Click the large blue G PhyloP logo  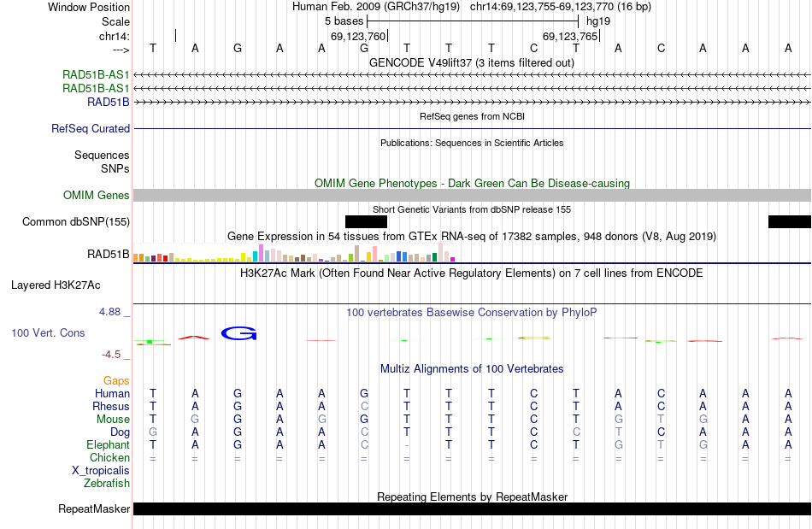point(238,333)
